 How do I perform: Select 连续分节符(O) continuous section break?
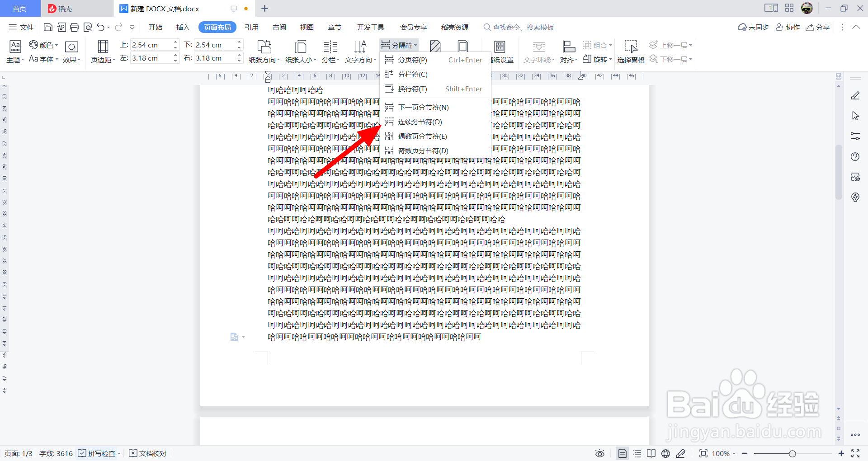pos(435,122)
